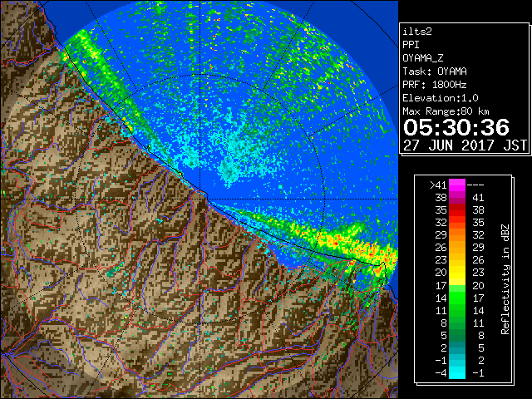Screen dimensions: 532x399
Task: Click the Elevation:1.0 text
Action: [441, 98]
